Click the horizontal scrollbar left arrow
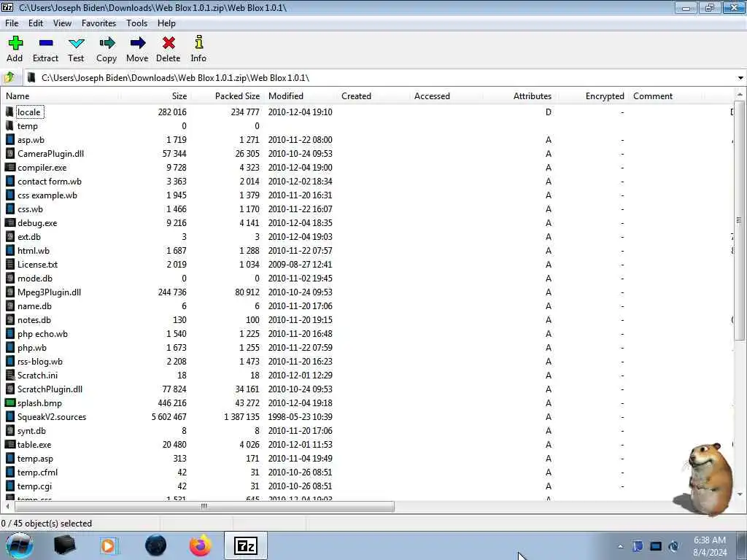 tap(7, 506)
